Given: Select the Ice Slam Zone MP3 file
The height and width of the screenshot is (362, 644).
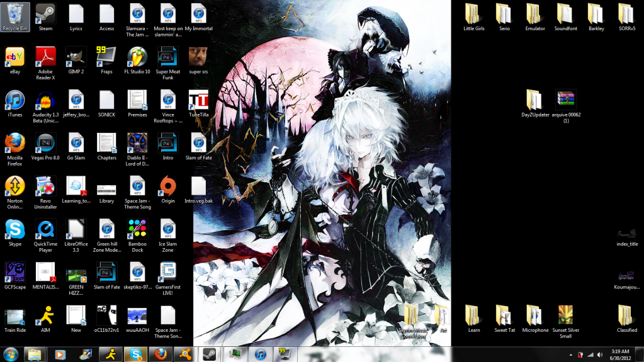Looking at the screenshot, I should [x=167, y=235].
